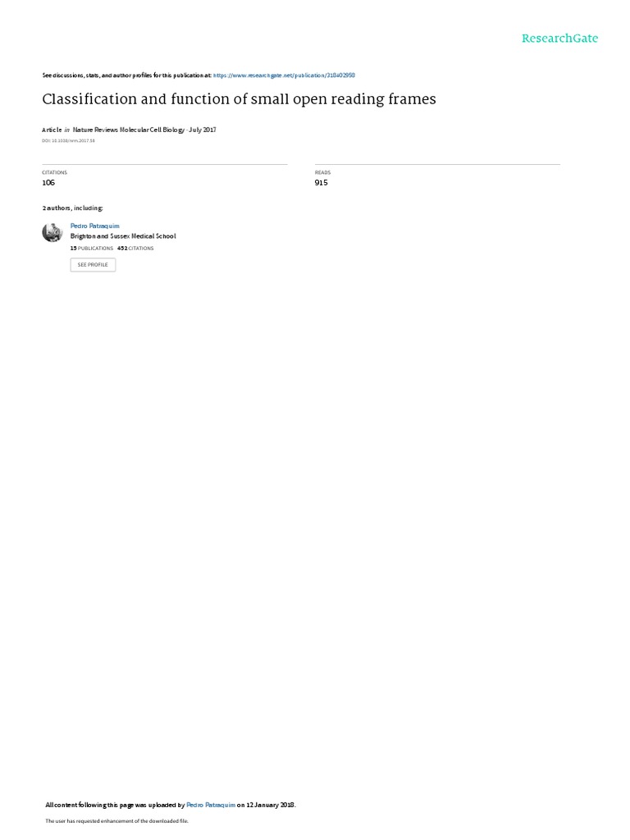630x840 pixels.
Task: Click the author's 452 CITATIONS stat
Action: pos(135,249)
